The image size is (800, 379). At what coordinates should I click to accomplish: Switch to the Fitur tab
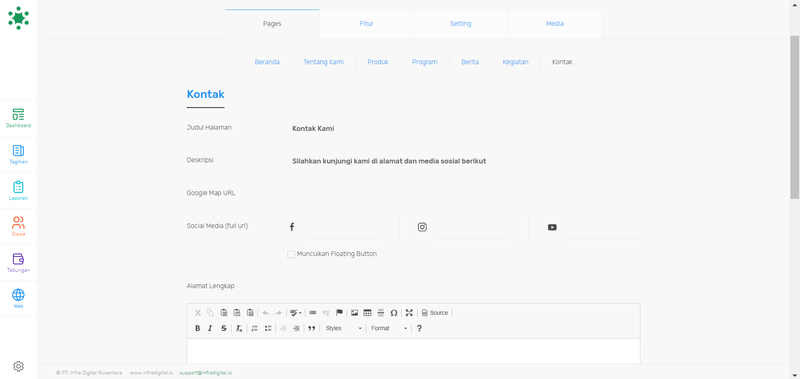click(x=366, y=23)
